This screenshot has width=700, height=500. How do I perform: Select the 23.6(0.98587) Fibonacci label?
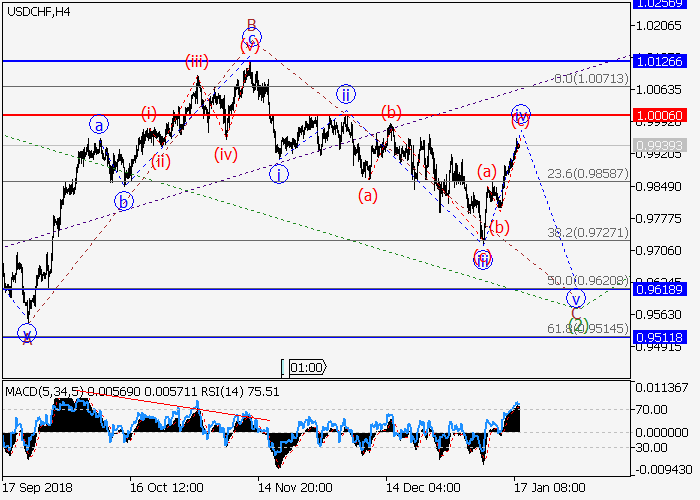[x=594, y=173]
